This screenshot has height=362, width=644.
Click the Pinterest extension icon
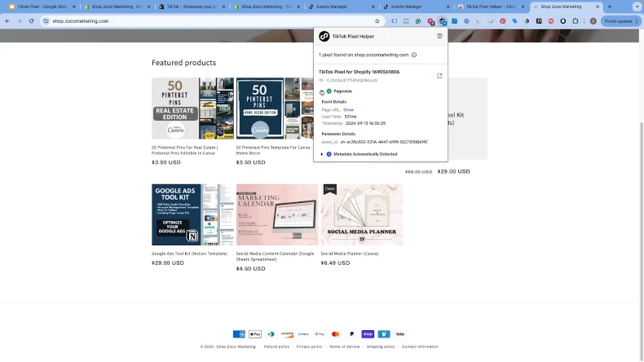[503, 21]
